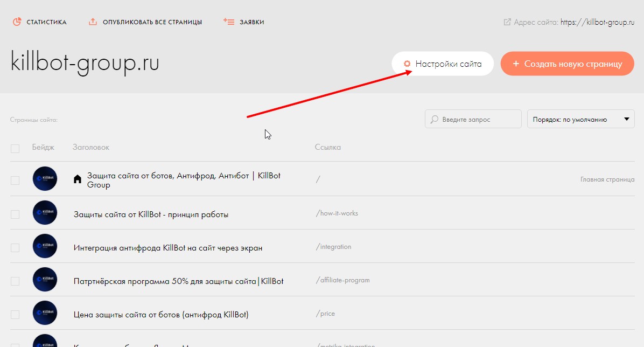644x347 pixels.
Task: Check the box for Цена защиты сайта page
Action: 15,315
